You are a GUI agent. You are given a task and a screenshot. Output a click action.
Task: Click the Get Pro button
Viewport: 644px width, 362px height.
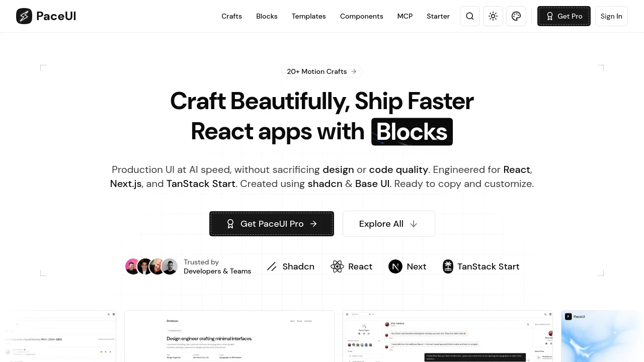[564, 16]
